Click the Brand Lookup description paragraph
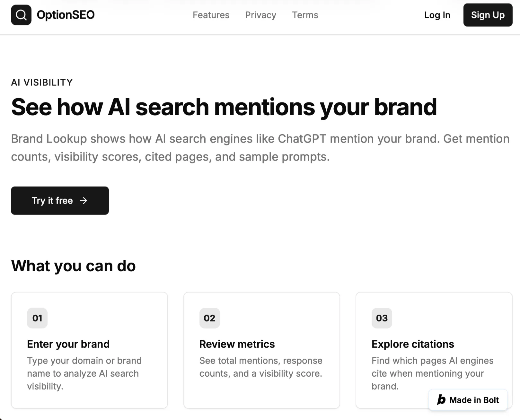Viewport: 520px width, 420px height. [260, 148]
